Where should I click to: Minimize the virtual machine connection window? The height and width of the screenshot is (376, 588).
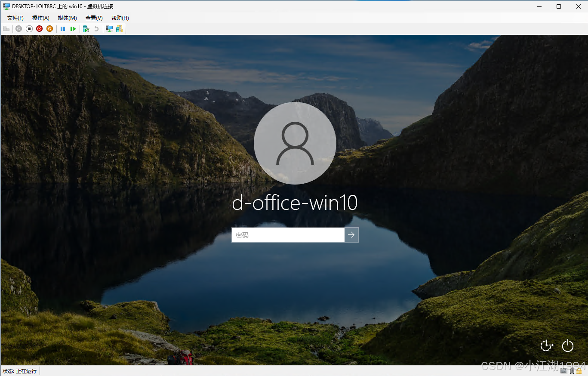(x=539, y=6)
